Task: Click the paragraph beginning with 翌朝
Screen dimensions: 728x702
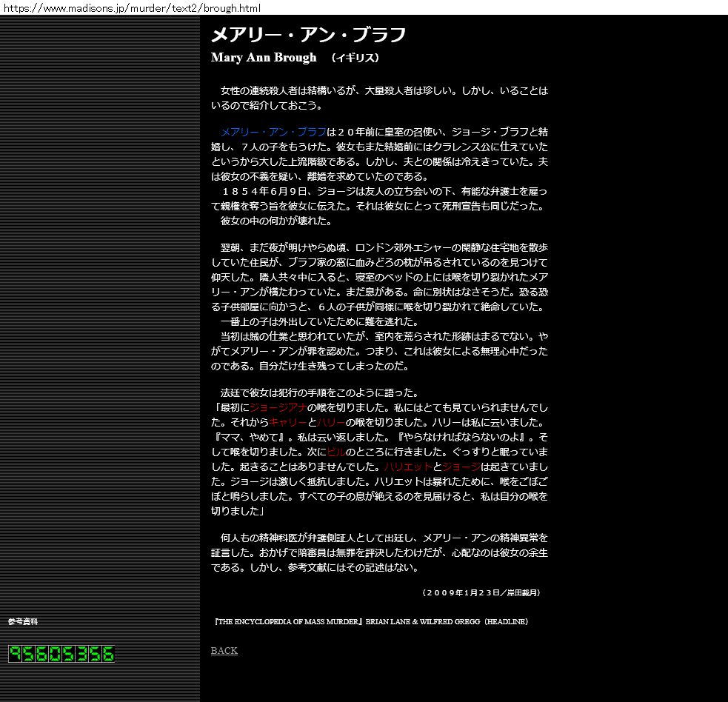Action: click(379, 307)
